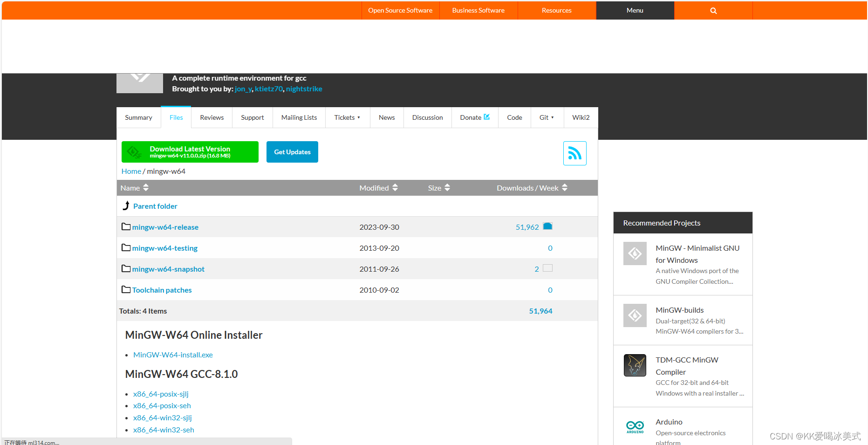Open the search magnifier icon
868x445 pixels.
point(713,11)
